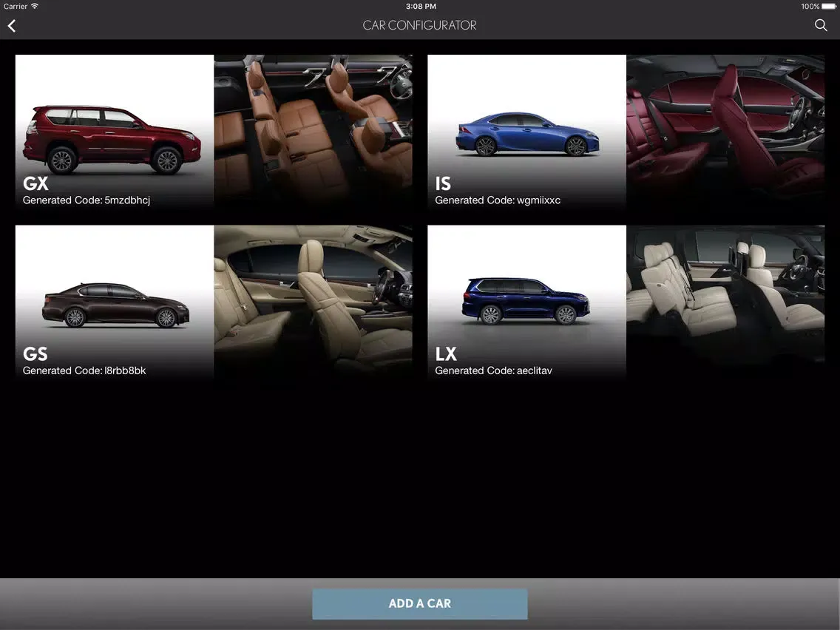Screen dimensions: 840x630
Task: Open the blue IS exterior thumbnail
Action: (x=526, y=132)
